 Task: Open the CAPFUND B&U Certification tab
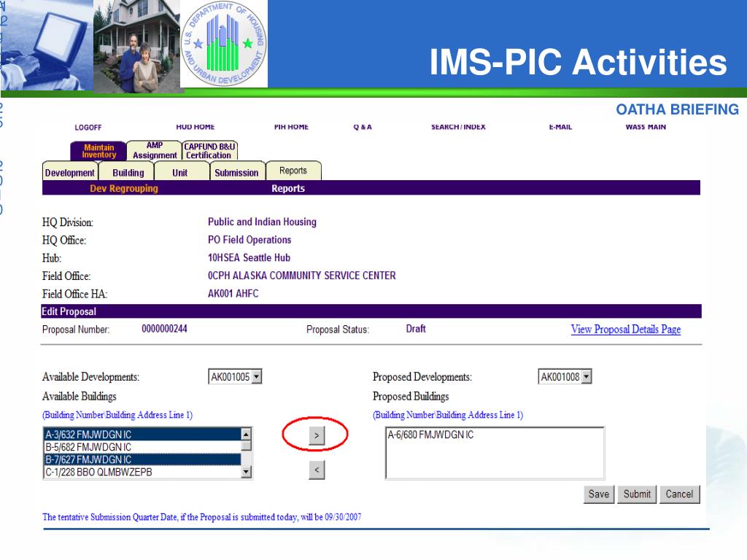pos(209,151)
